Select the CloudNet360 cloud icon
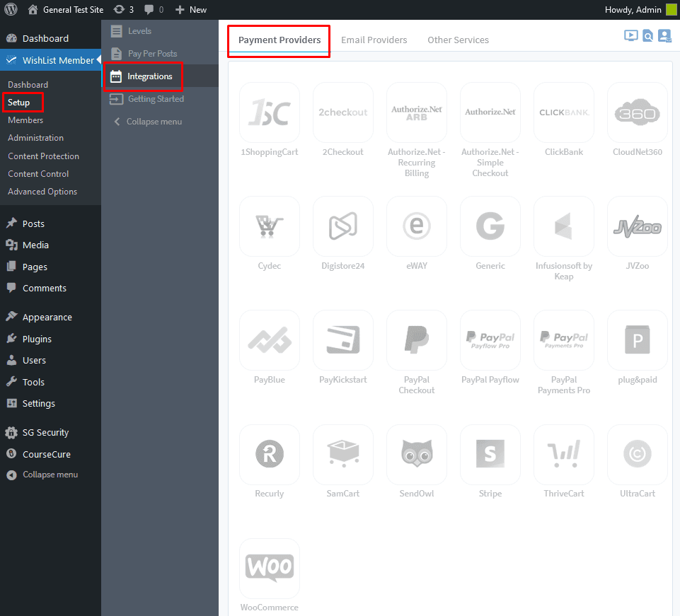Screen dimensions: 680x616 point(638,112)
